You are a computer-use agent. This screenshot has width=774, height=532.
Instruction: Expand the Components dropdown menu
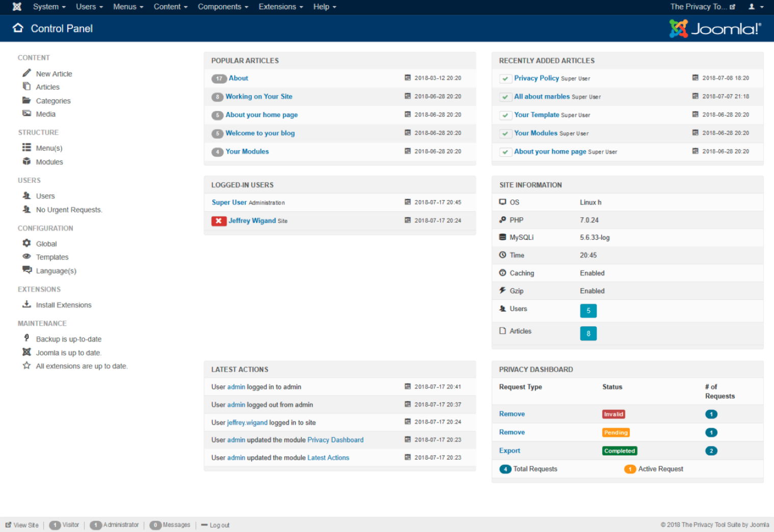pyautogui.click(x=223, y=7)
